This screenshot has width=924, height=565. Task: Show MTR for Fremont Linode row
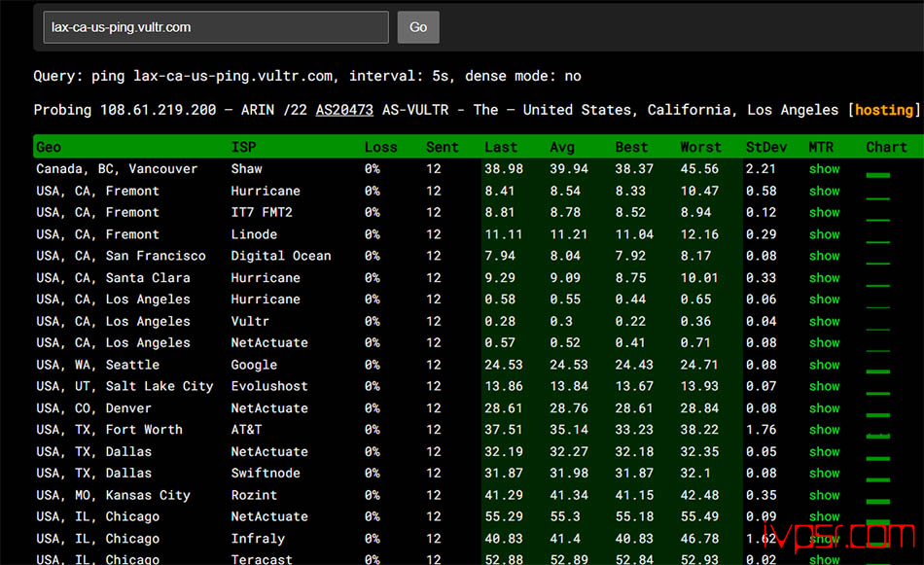coord(824,234)
